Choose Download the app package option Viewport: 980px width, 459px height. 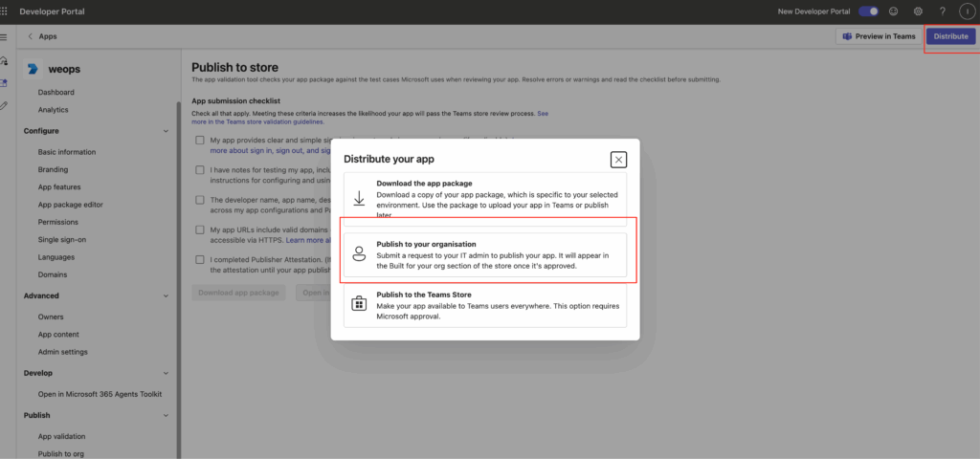click(x=485, y=199)
